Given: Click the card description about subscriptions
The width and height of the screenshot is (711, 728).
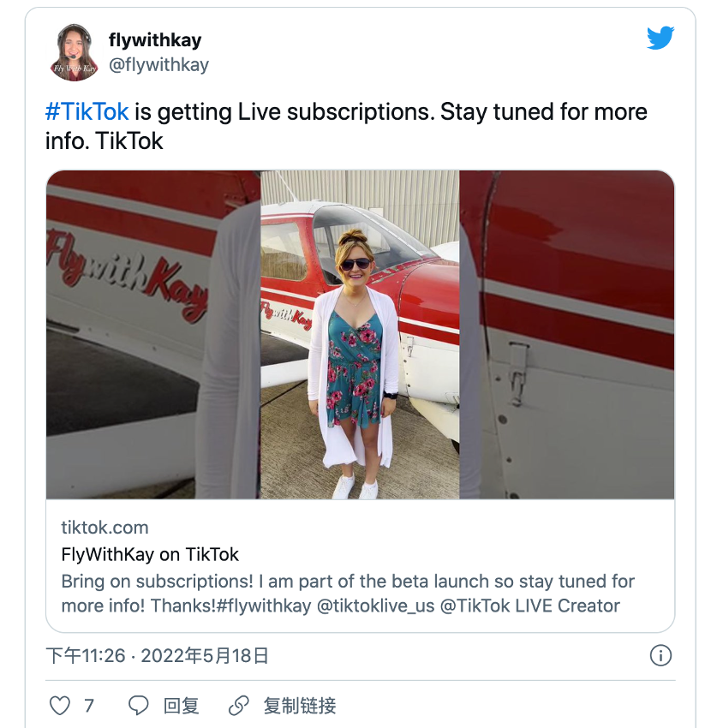Looking at the screenshot, I should coord(348,594).
